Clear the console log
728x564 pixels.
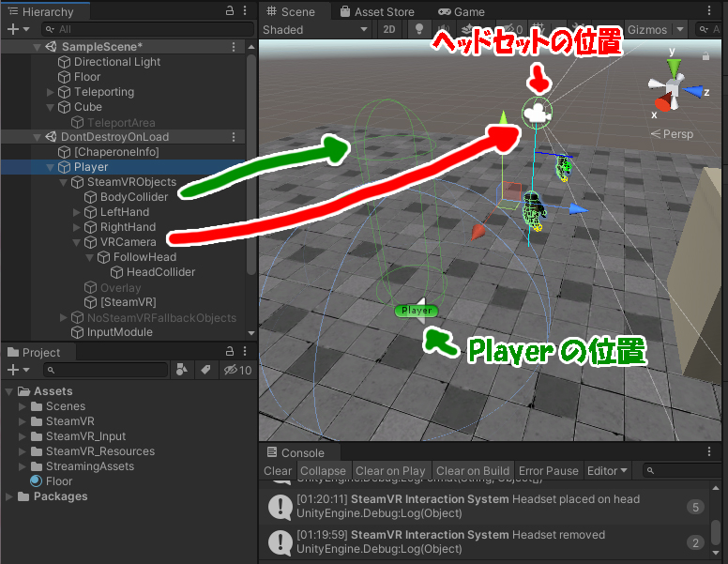(x=278, y=471)
